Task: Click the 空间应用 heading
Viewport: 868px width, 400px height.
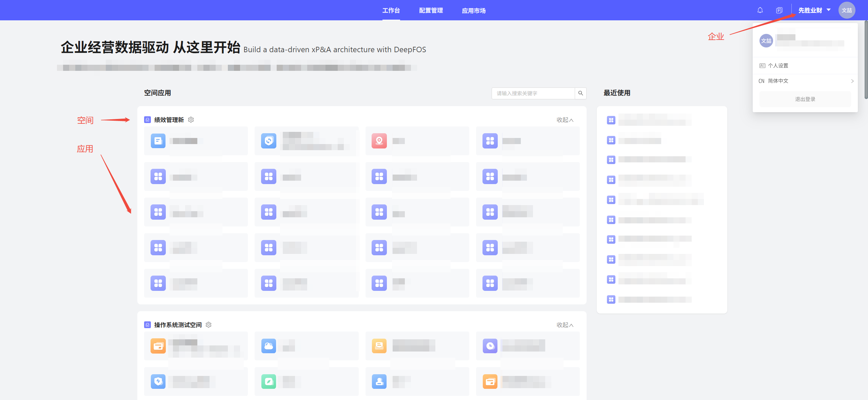Action: (157, 93)
